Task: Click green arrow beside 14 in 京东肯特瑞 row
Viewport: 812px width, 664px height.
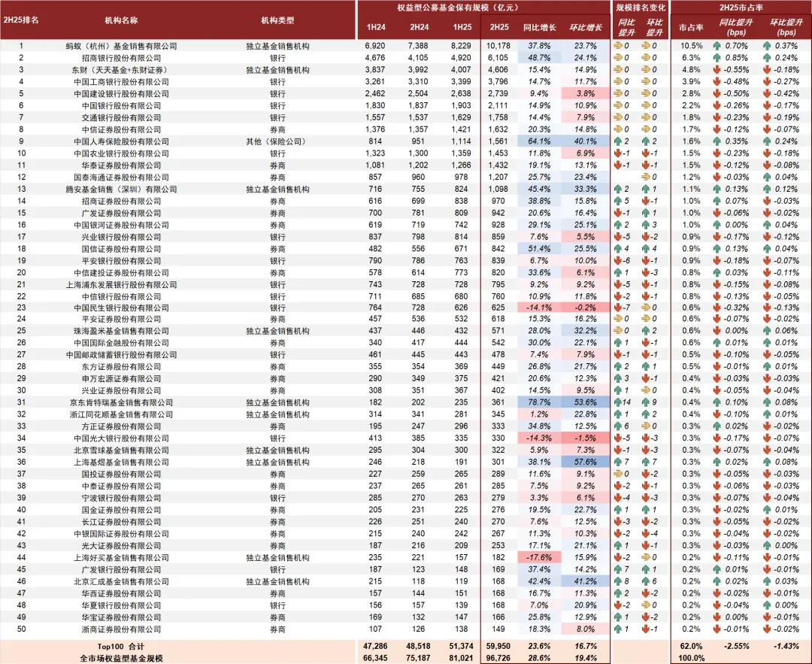Action: coord(618,402)
